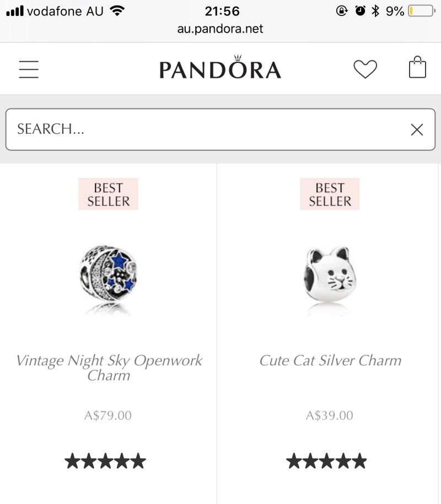Screen dimensions: 441x504
Task: Tap the Pandora logo
Action: [220, 69]
